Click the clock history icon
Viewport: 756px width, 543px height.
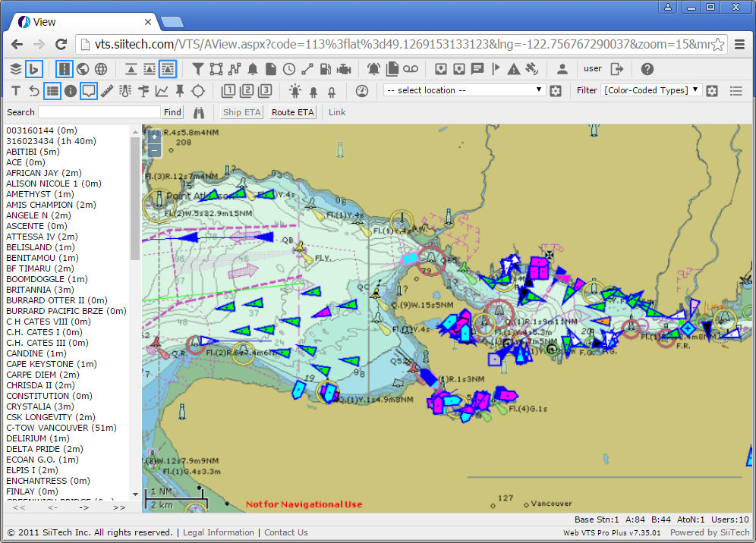click(x=289, y=69)
